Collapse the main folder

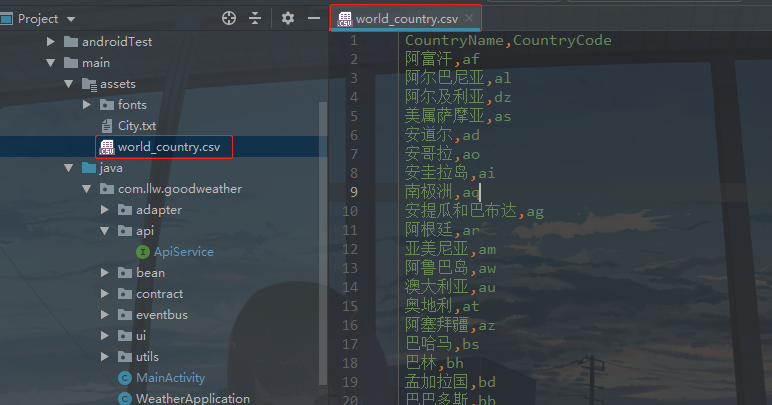[50, 63]
